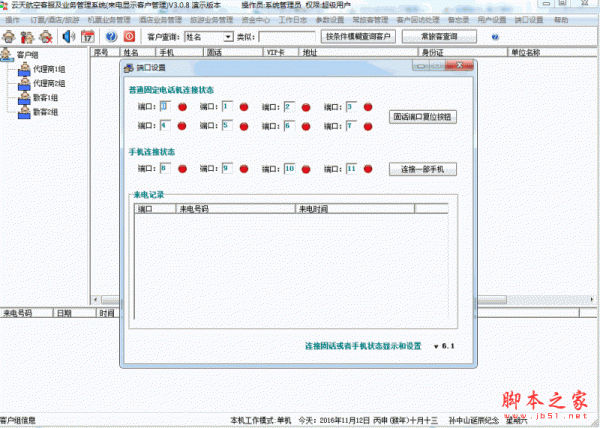600x428 pixels.
Task: Select 散客1组 in the customer tree
Action: pos(46,98)
